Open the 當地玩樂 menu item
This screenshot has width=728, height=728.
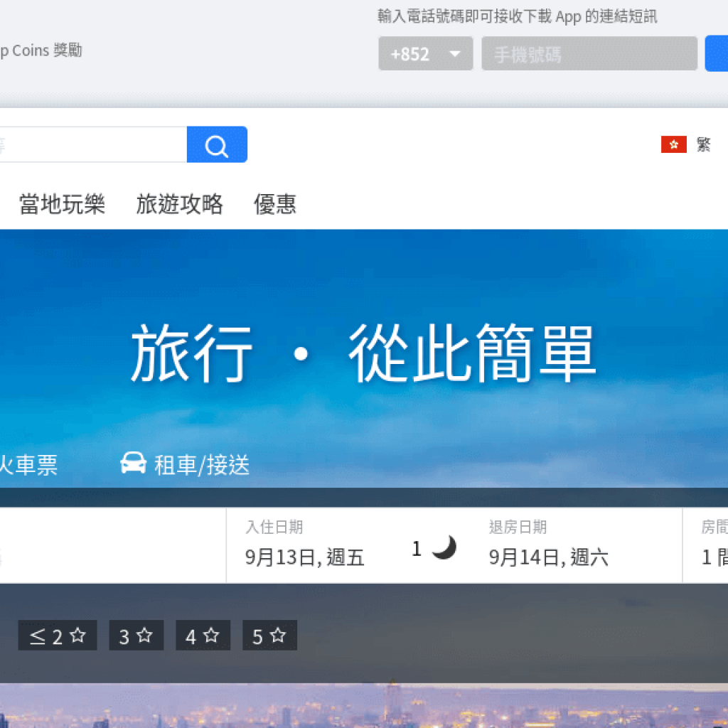62,205
